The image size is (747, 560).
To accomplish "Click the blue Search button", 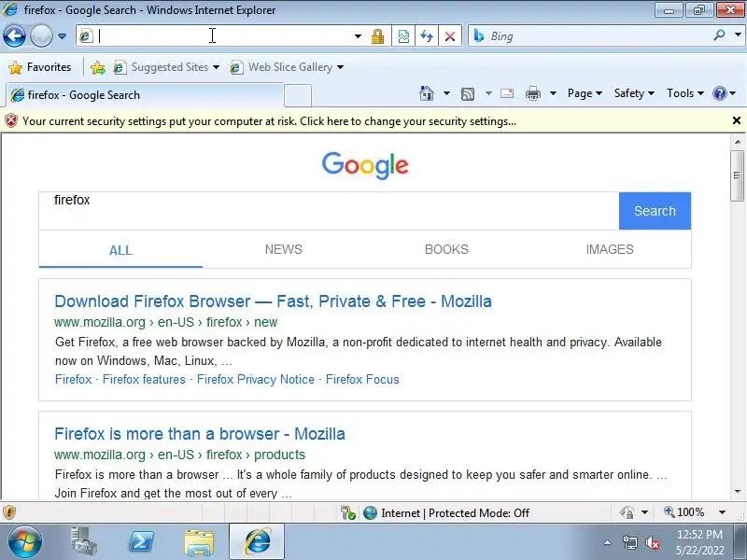I will (x=655, y=211).
